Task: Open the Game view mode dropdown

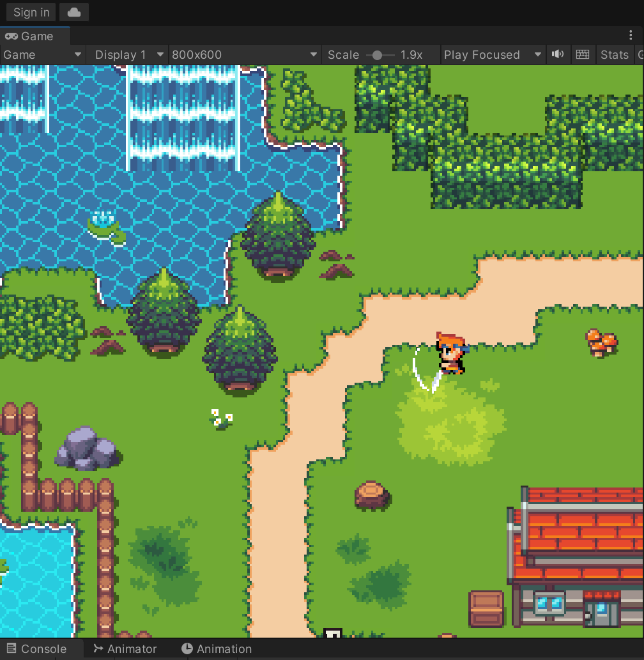Action: coord(42,55)
